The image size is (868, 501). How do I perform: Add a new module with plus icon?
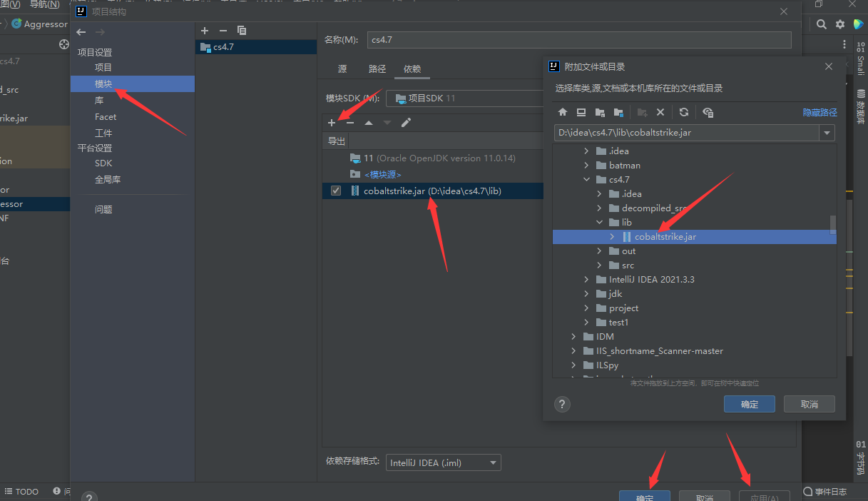click(205, 31)
